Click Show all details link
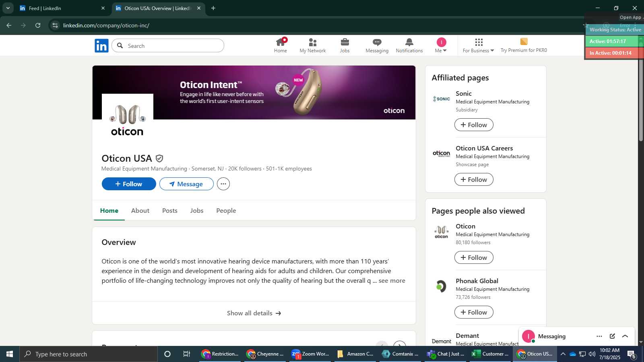The width and height of the screenshot is (644, 362). pyautogui.click(x=254, y=313)
